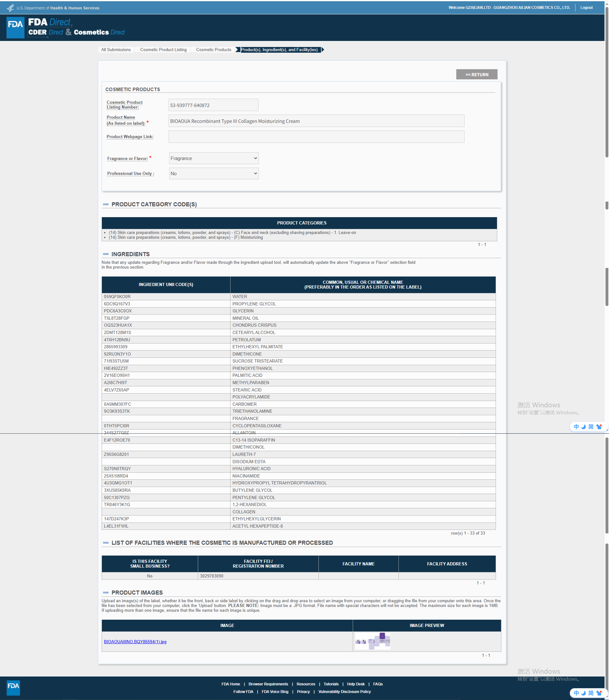Image resolution: width=609 pixels, height=700 pixels.
Task: Open the Vulnerability Disclosure Policy link
Action: coord(344,691)
